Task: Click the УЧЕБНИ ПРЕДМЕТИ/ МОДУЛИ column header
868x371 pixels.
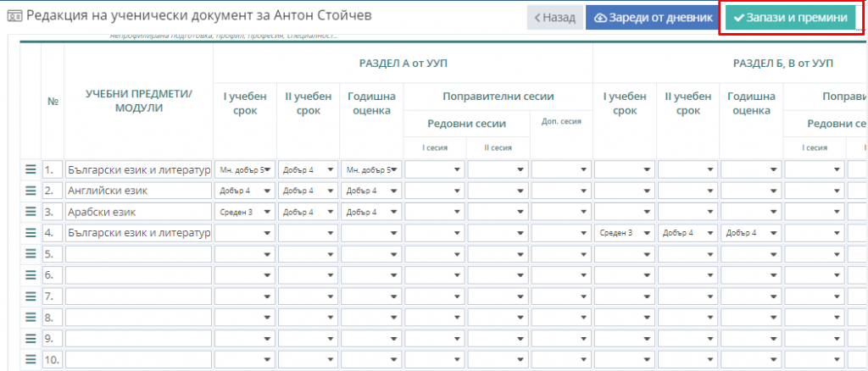Action: pyautogui.click(x=138, y=101)
